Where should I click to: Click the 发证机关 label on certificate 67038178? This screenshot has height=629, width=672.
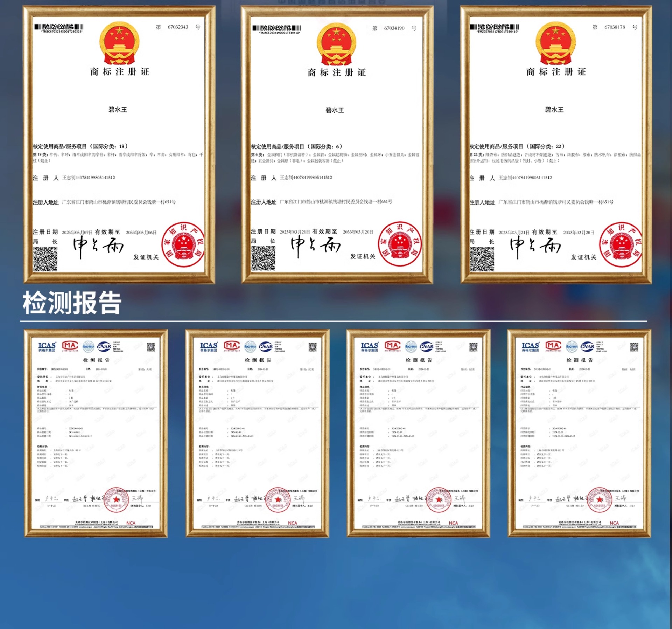coord(583,257)
